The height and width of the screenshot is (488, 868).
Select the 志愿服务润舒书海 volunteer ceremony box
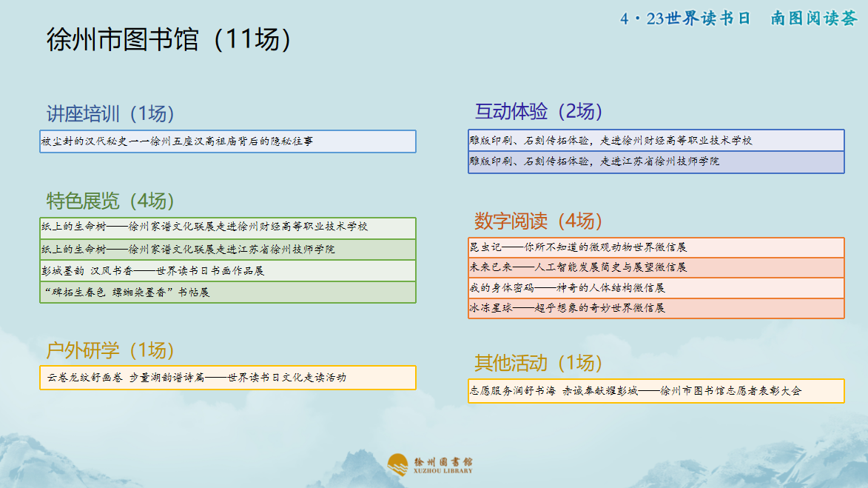(656, 391)
